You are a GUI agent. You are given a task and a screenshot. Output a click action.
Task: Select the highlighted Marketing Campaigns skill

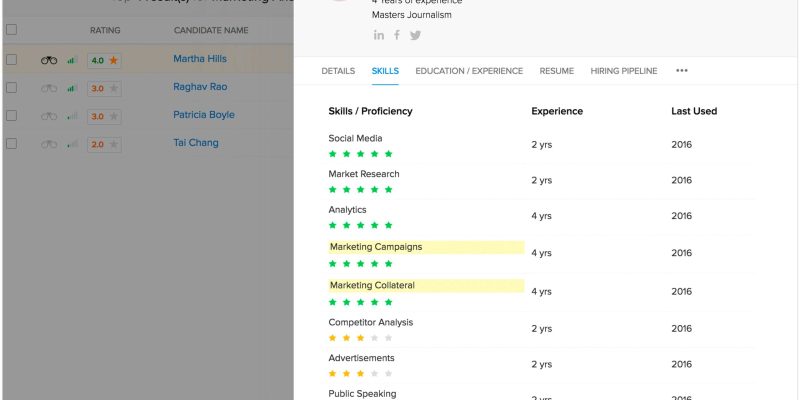[x=426, y=247]
